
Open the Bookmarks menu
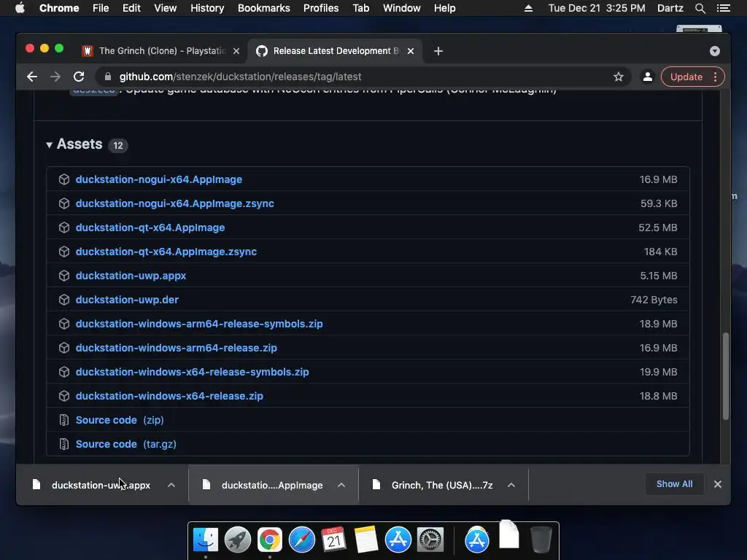[264, 8]
